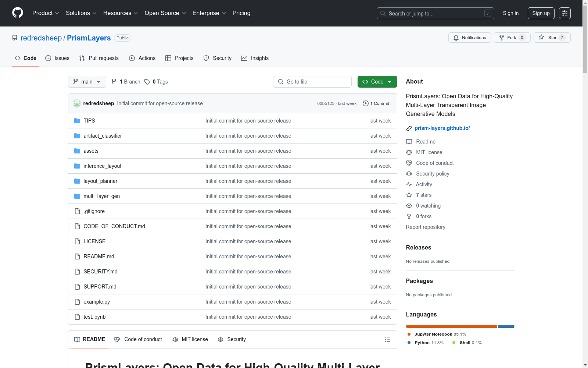This screenshot has width=588, height=368.
Task: Click the link icon beside prism-layers.github.io
Action: click(409, 128)
